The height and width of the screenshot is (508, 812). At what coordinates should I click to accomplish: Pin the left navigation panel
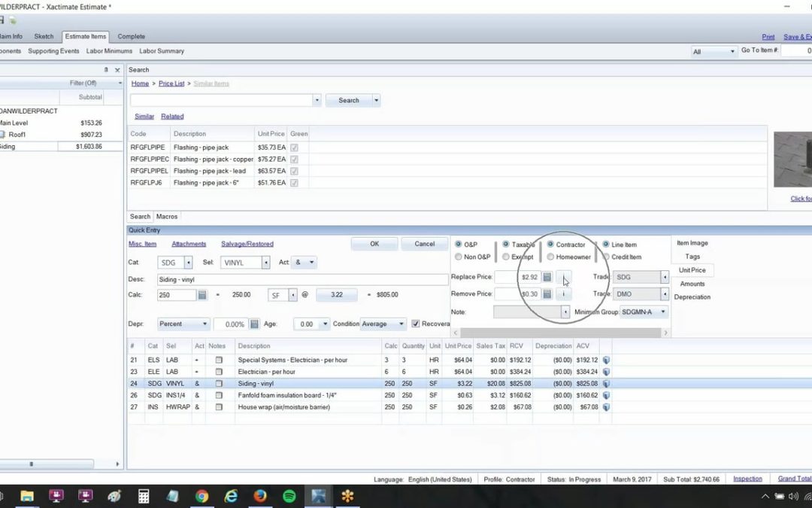[106, 69]
